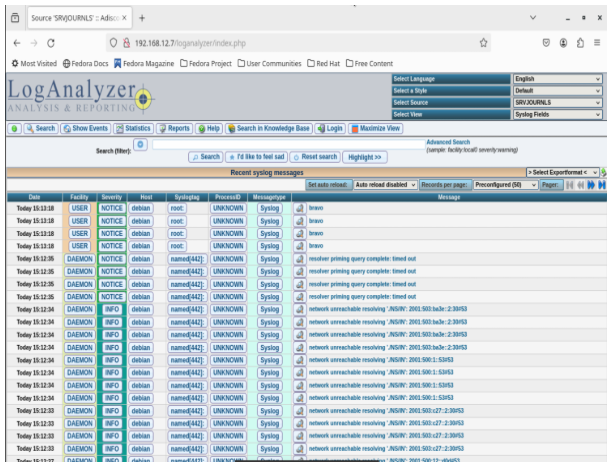Focus the search filter text field
This screenshot has width=613, height=464.
coord(289,144)
